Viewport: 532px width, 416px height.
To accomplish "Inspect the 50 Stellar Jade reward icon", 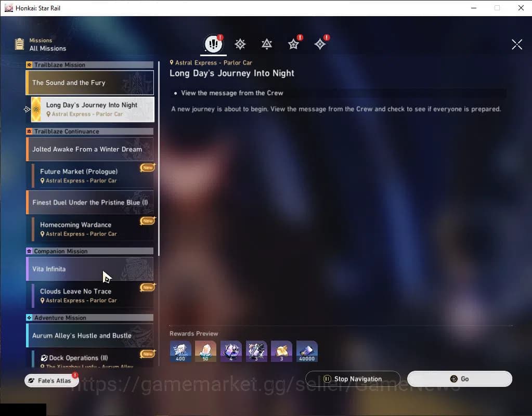I will click(x=205, y=352).
